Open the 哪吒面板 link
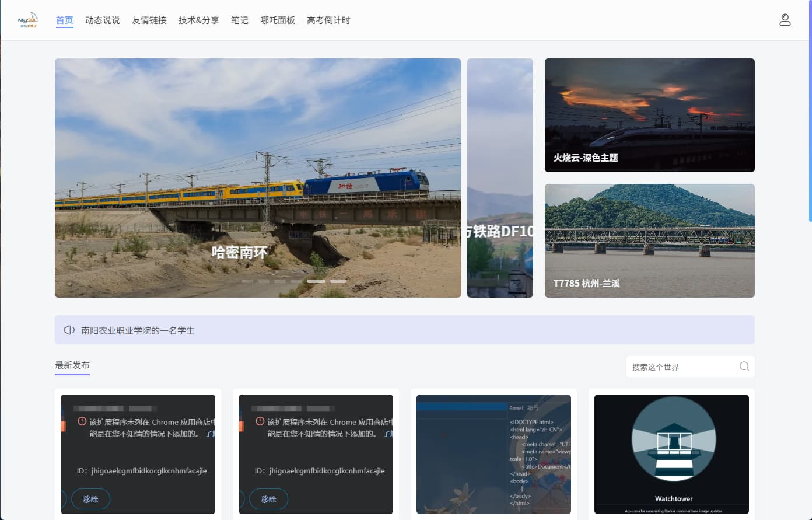This screenshot has width=812, height=520. (277, 20)
